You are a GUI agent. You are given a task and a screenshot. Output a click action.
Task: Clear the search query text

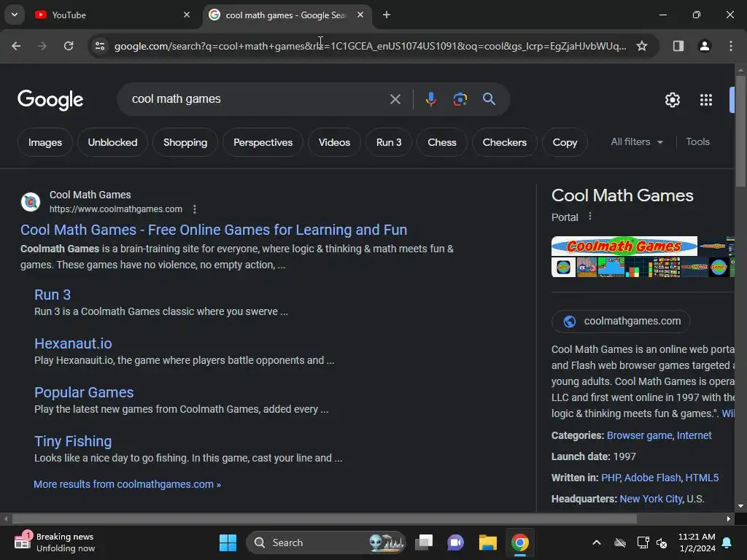click(x=395, y=99)
